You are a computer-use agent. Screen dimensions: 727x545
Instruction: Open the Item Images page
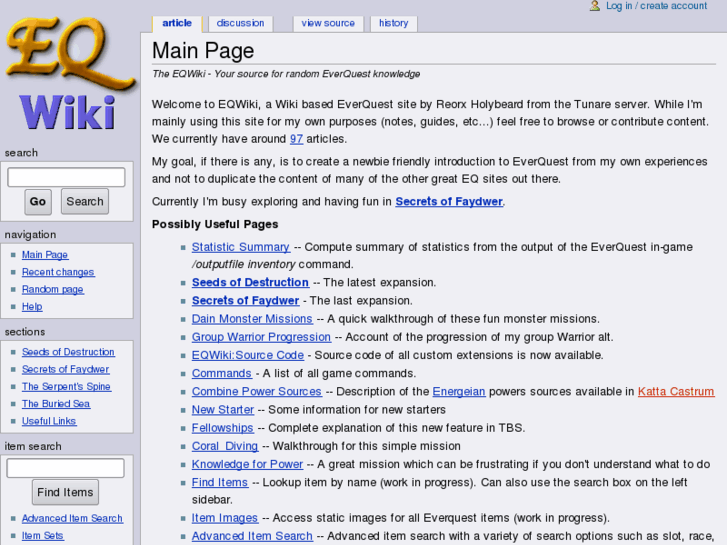[x=225, y=518]
